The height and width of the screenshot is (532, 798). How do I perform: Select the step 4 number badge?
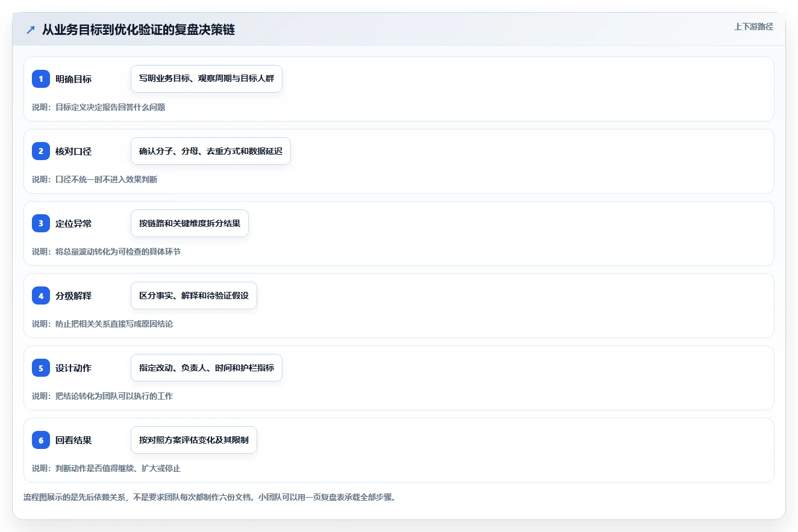[41, 295]
